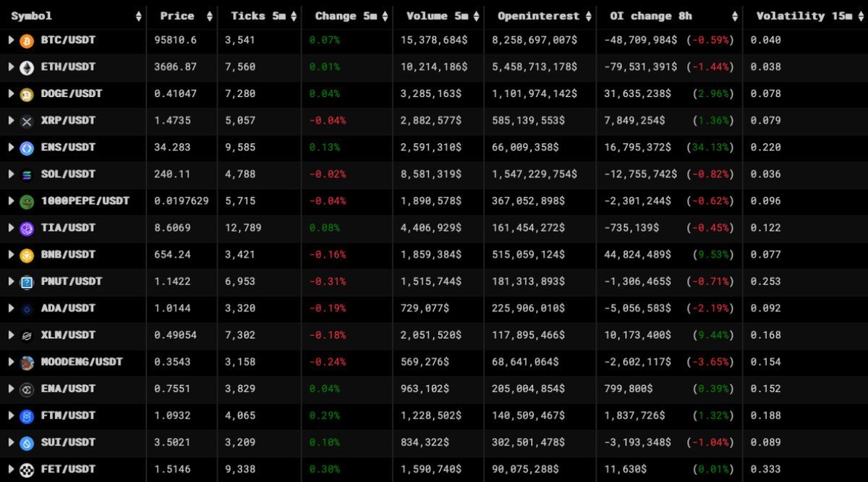Expand the FET/USDT row
The height and width of the screenshot is (482, 868).
click(11, 468)
